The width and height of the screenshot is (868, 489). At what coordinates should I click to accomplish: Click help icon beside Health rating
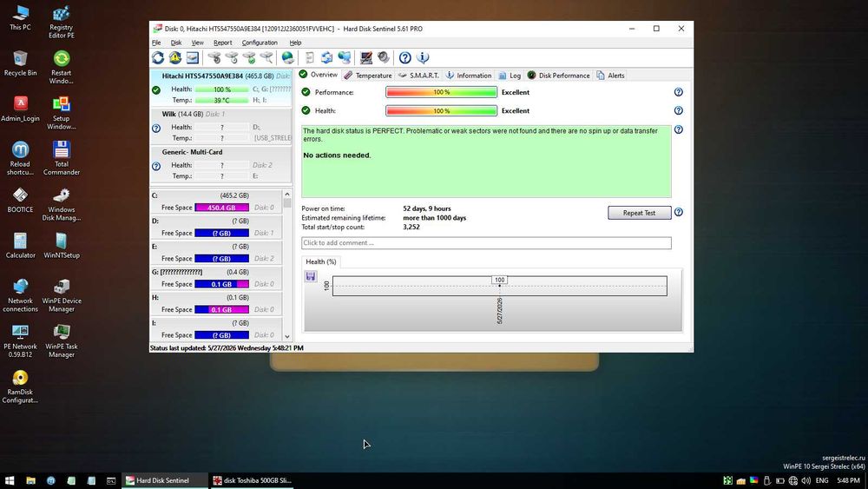[678, 110]
